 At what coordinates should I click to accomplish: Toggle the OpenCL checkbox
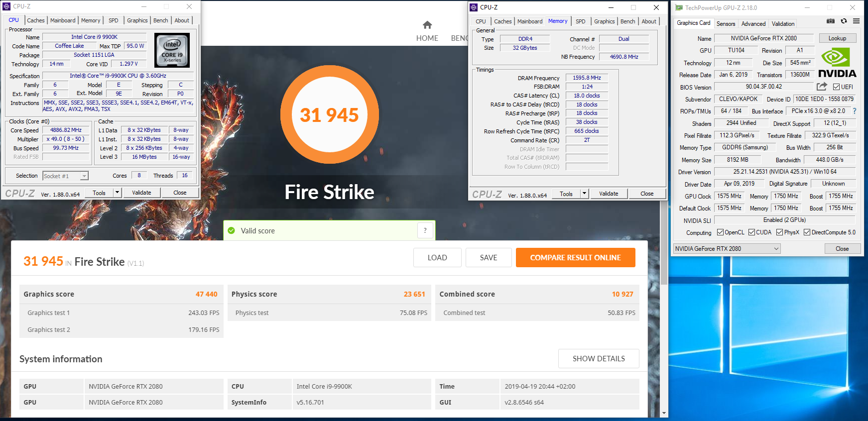point(720,232)
